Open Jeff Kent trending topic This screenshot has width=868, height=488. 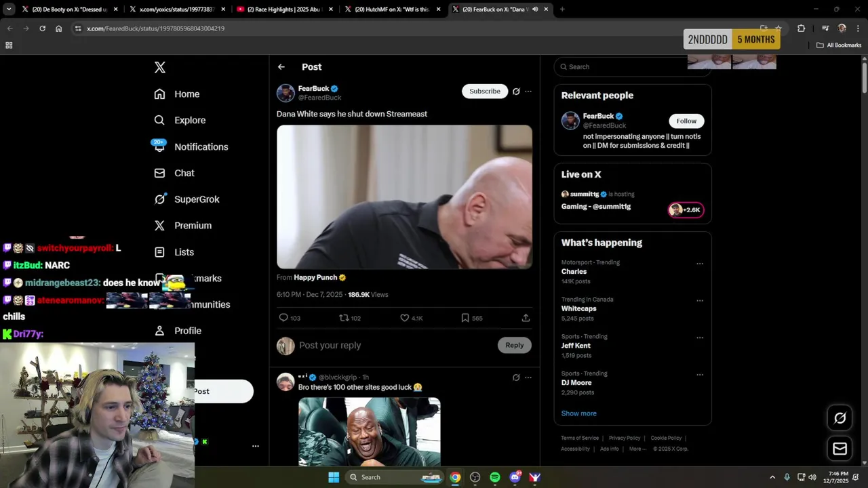tap(576, 346)
